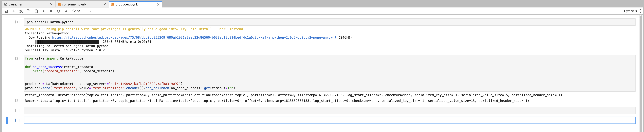
Task: Select the empty unfocused code cell
Action: (329, 110)
